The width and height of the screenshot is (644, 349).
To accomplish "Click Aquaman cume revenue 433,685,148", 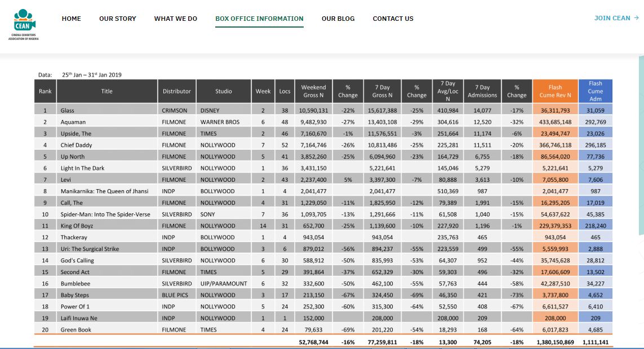I will [x=556, y=122].
